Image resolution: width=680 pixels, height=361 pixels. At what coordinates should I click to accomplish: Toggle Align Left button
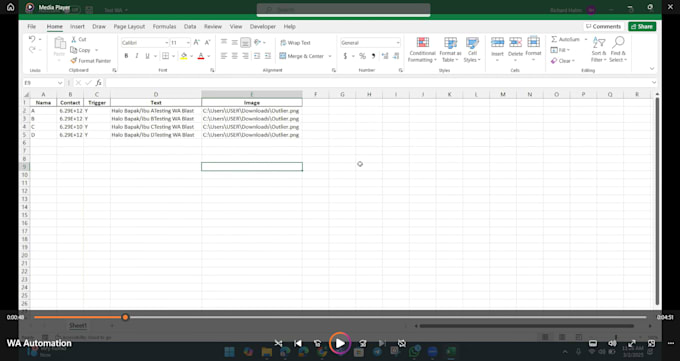(224, 56)
